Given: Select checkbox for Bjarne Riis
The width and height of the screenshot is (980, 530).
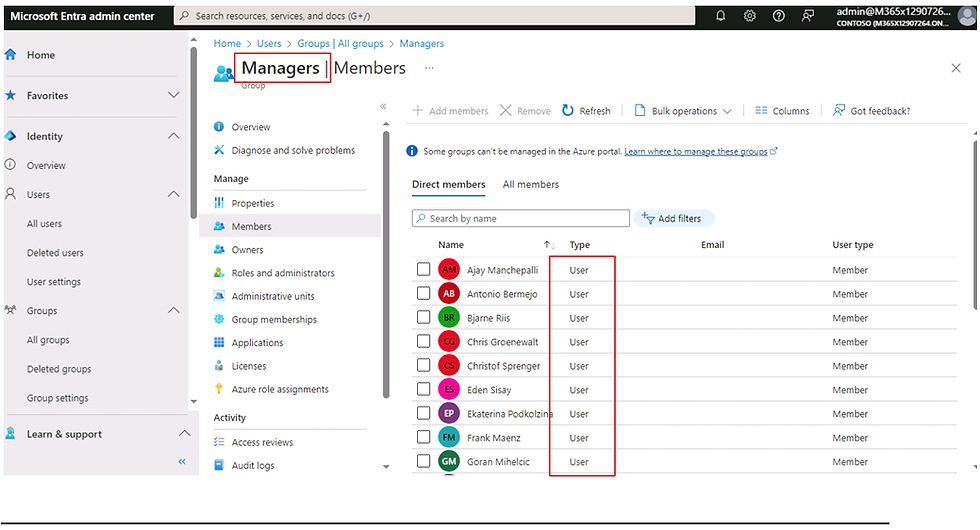Looking at the screenshot, I should point(423,318).
